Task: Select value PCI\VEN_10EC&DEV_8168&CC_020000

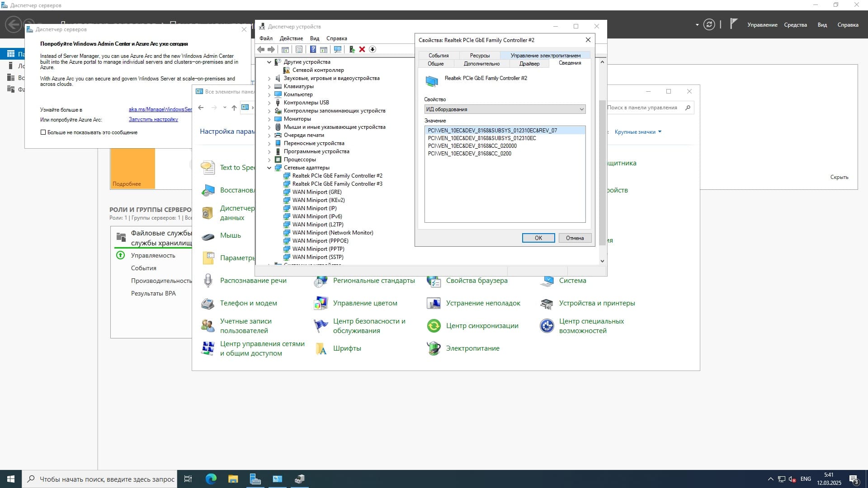Action: 472,146
